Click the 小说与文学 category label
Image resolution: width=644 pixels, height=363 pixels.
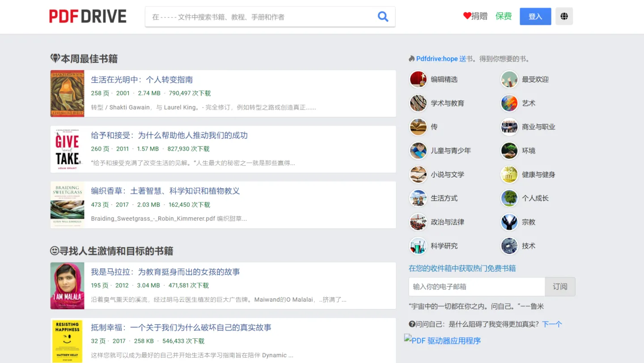coord(447,174)
